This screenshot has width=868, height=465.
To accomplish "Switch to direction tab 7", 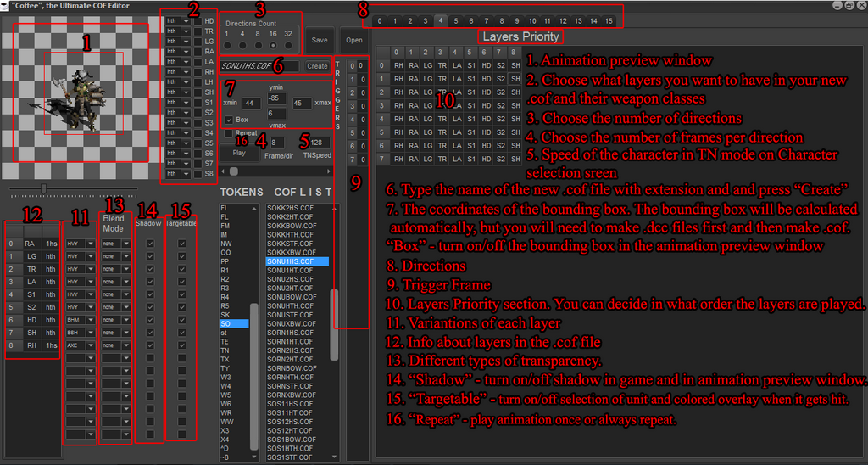I will click(x=487, y=21).
